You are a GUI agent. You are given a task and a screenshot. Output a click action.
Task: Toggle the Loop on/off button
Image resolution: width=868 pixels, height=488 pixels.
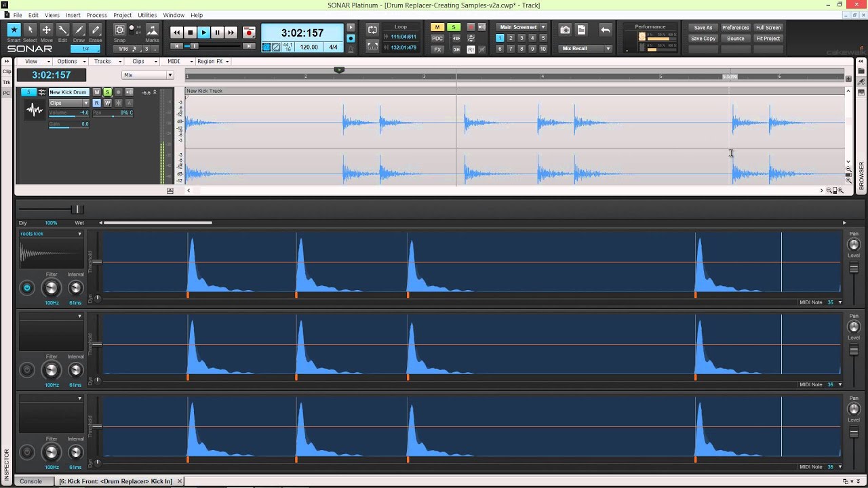tap(372, 30)
